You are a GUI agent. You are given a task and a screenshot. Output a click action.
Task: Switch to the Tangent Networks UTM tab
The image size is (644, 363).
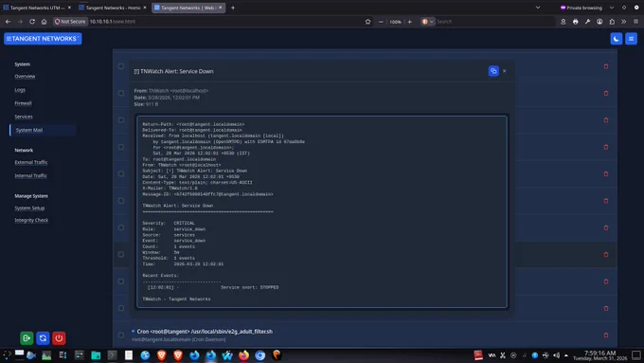pos(37,8)
